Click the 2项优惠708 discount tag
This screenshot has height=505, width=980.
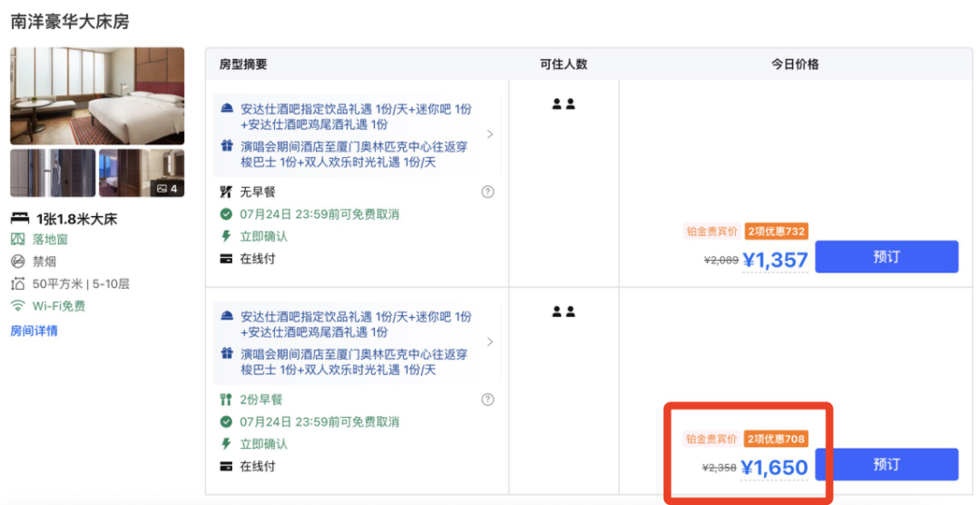tap(776, 440)
